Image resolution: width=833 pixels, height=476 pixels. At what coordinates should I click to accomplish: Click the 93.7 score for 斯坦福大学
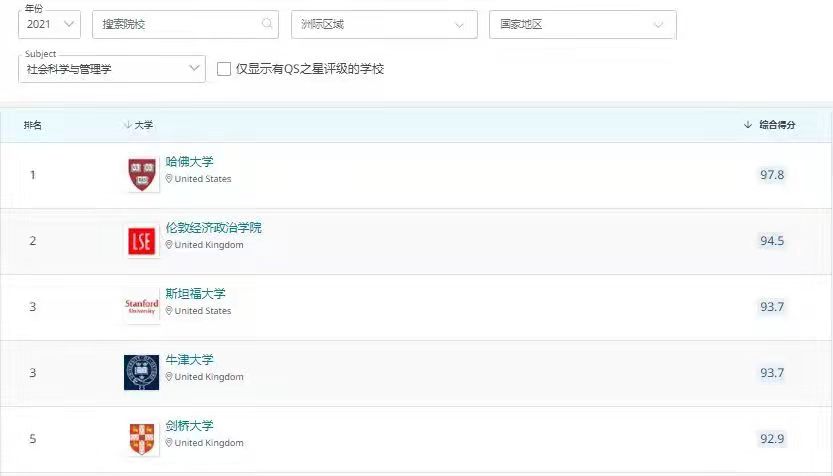point(772,307)
